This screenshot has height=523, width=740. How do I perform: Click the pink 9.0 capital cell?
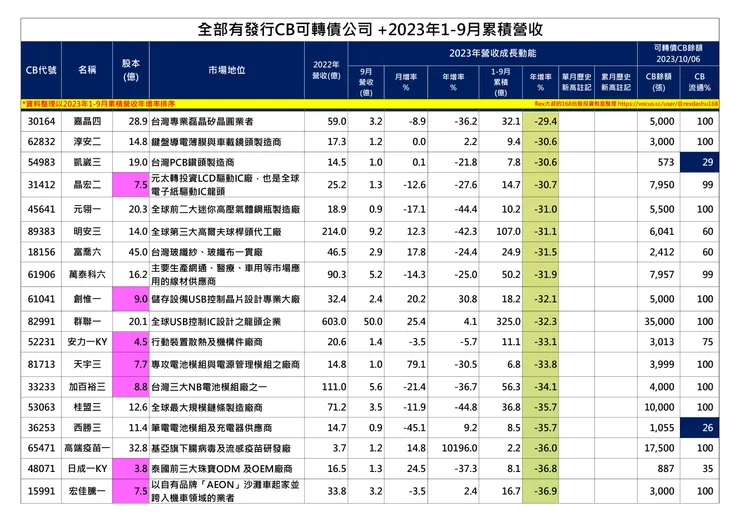tap(131, 299)
